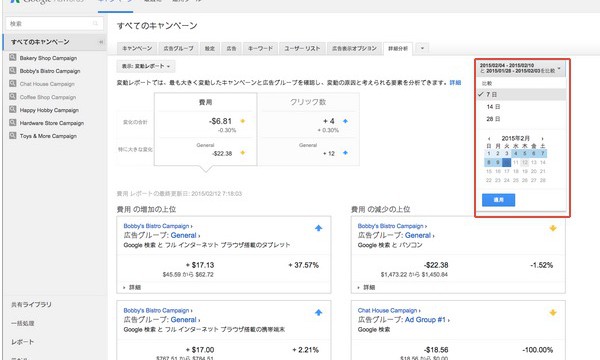Switch to the 広告グループ tab

coord(178,48)
